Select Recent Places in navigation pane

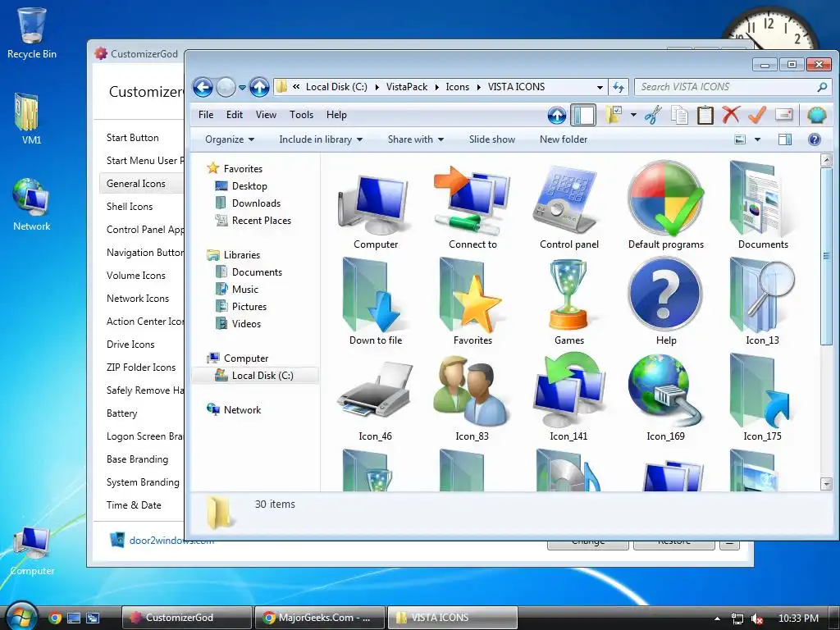point(253,221)
